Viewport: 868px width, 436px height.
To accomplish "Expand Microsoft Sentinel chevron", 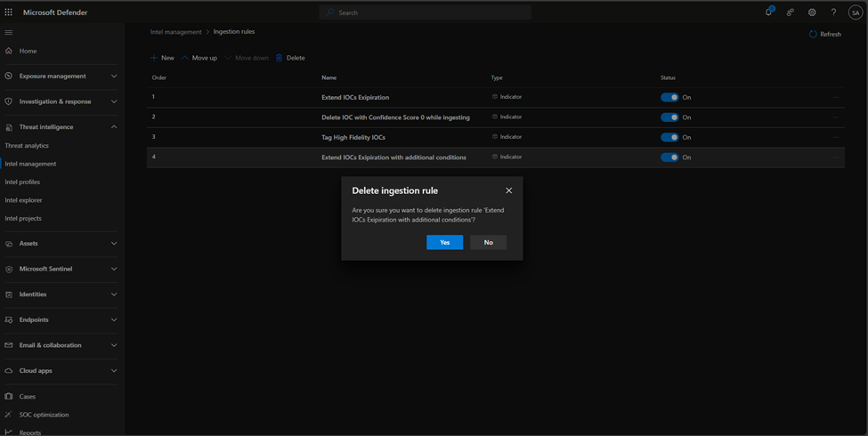I will tap(114, 269).
